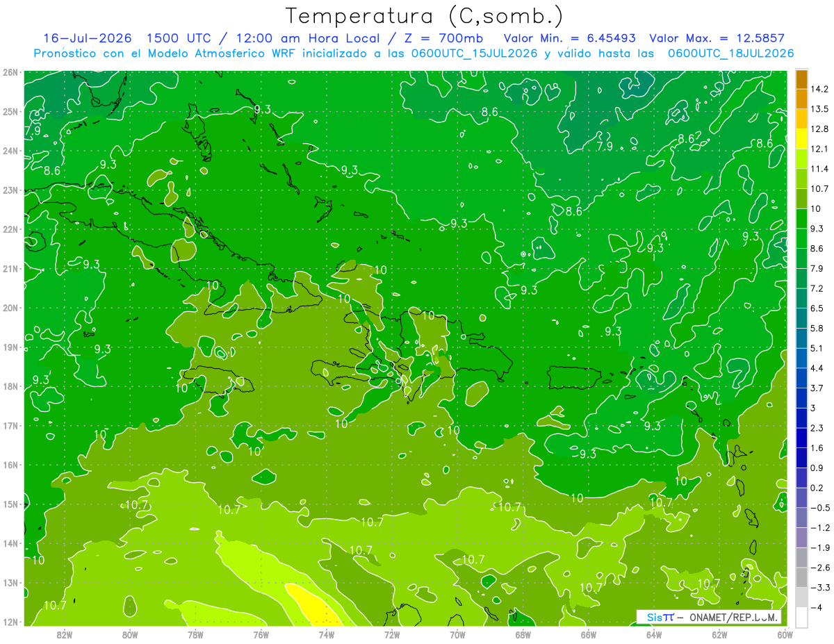Click colorbar label '-0.5'
Viewport: 834px width, 644px height.
(819, 508)
